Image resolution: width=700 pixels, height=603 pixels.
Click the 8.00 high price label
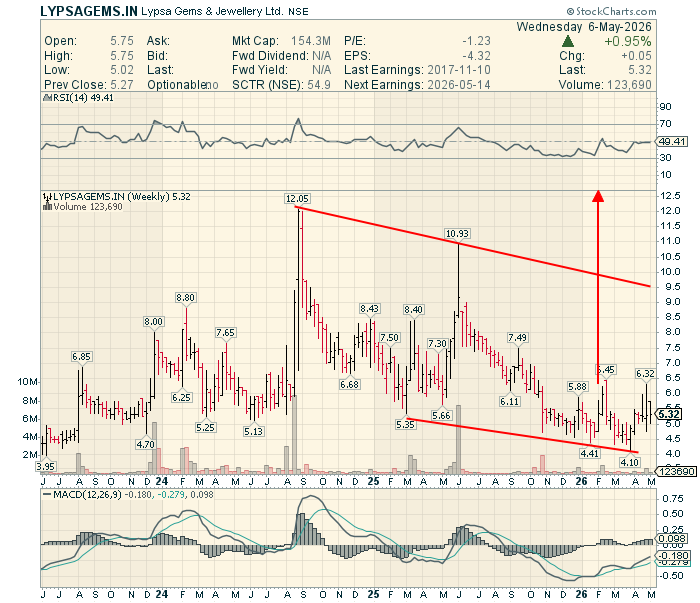point(153,321)
